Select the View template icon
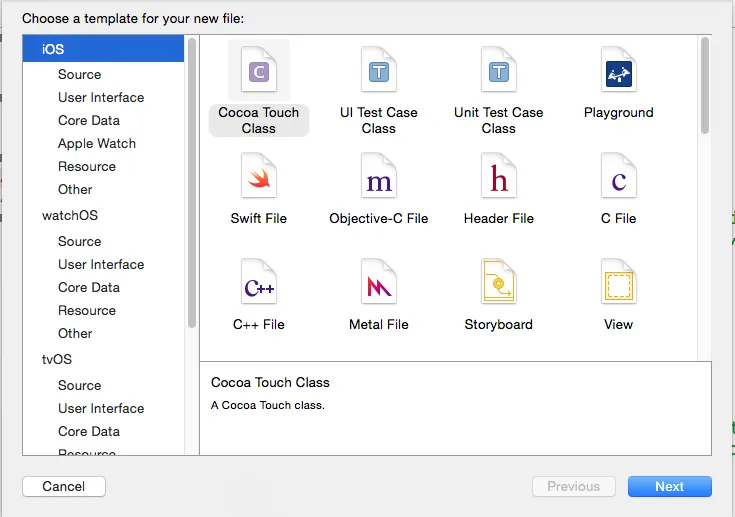The width and height of the screenshot is (735, 517). coord(618,286)
